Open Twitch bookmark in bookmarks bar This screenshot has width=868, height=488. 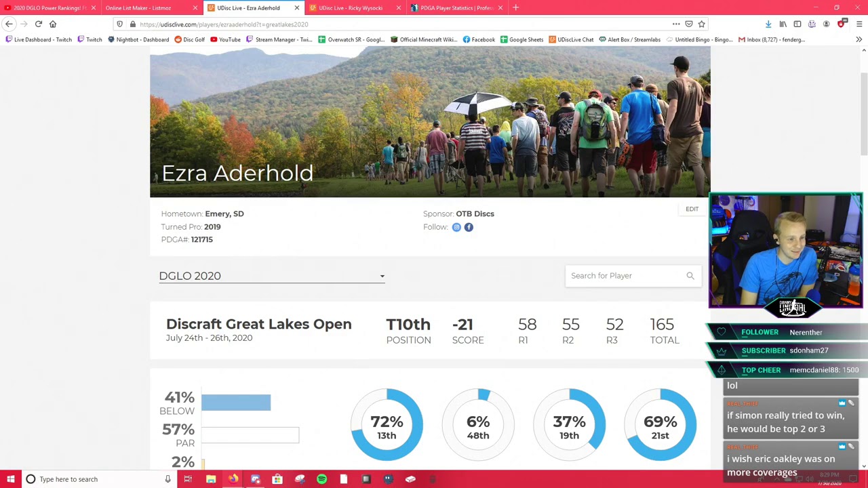point(90,39)
